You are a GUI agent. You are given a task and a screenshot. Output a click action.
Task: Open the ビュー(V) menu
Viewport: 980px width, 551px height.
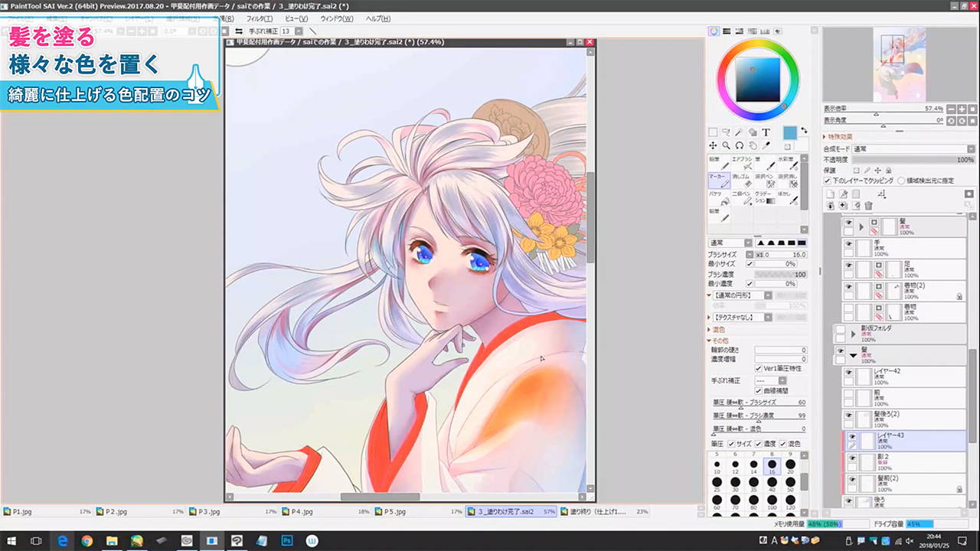[296, 18]
